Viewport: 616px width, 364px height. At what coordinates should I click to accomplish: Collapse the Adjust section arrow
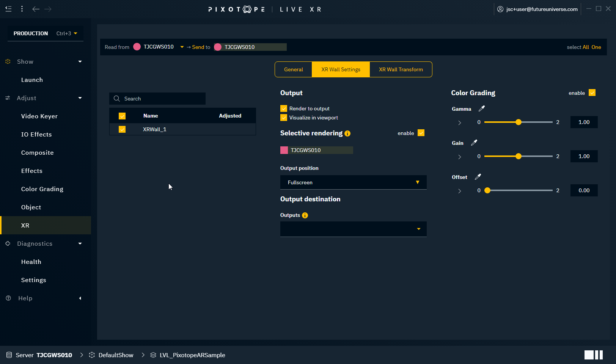pos(80,98)
